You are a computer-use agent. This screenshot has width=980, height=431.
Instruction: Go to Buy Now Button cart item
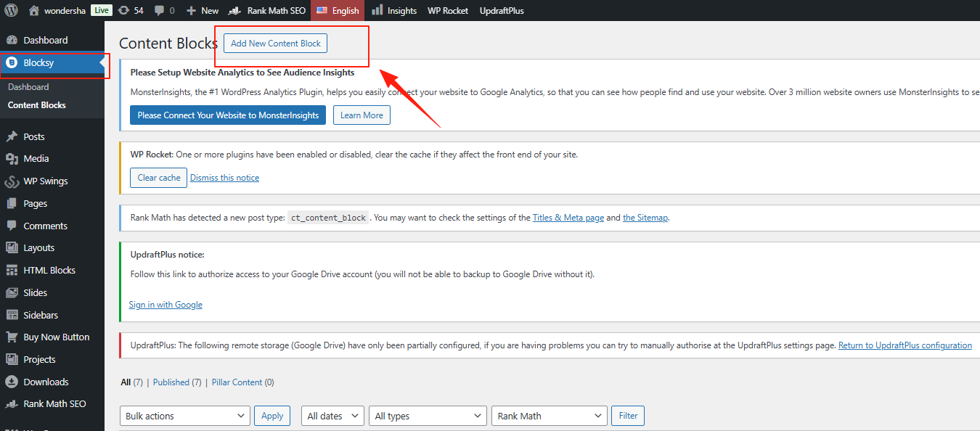pyautogui.click(x=56, y=337)
